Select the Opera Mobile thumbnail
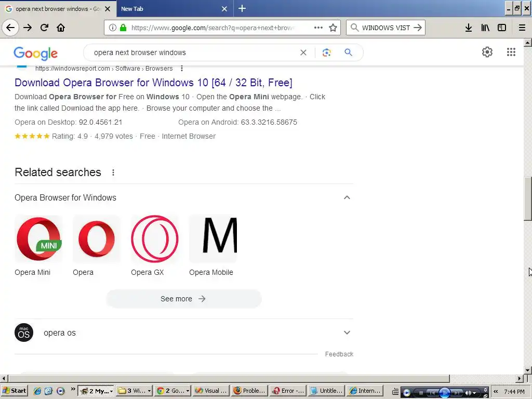Screen dimensions: 532x399 (213, 239)
